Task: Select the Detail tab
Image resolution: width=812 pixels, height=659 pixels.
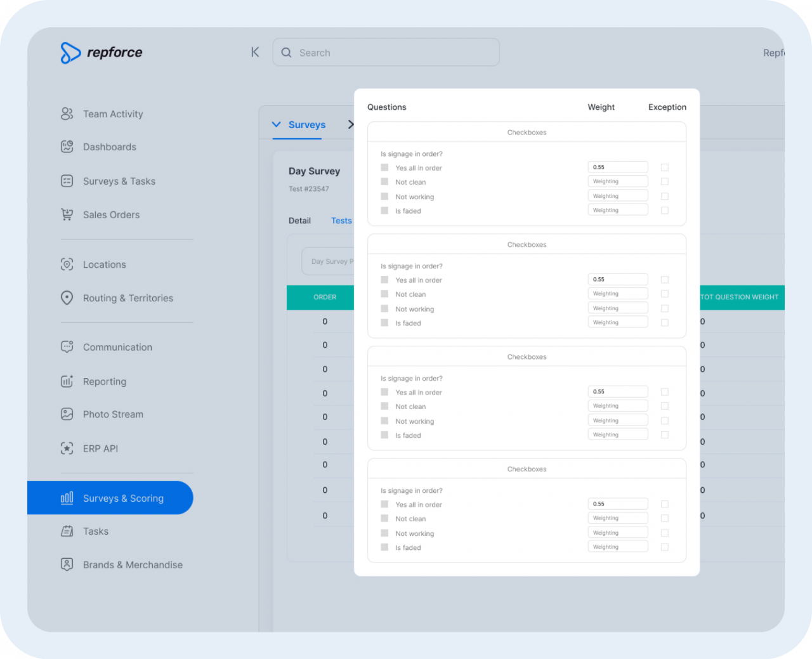Action: (299, 221)
